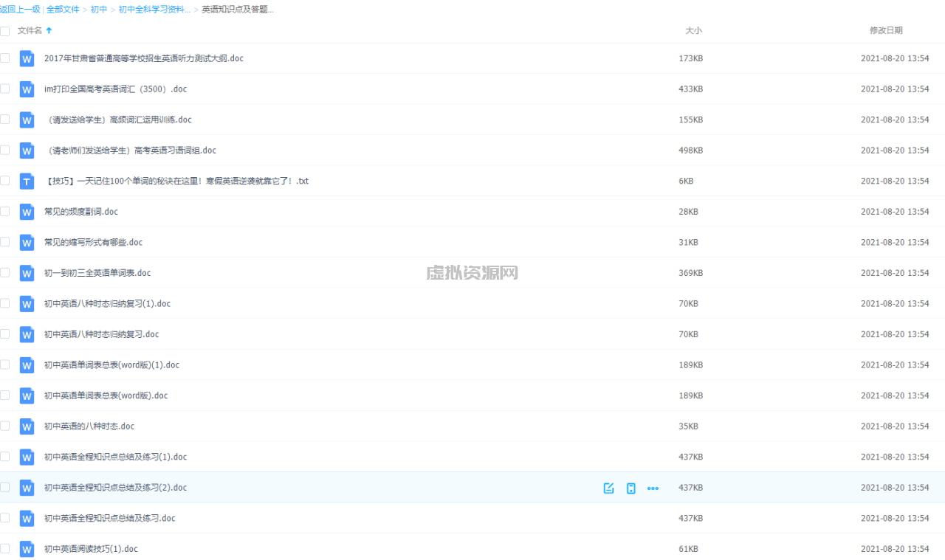Tick checkbox of 初中英语阅读技巧(1).doc
Viewport: 945px width, 560px height.
(4, 548)
